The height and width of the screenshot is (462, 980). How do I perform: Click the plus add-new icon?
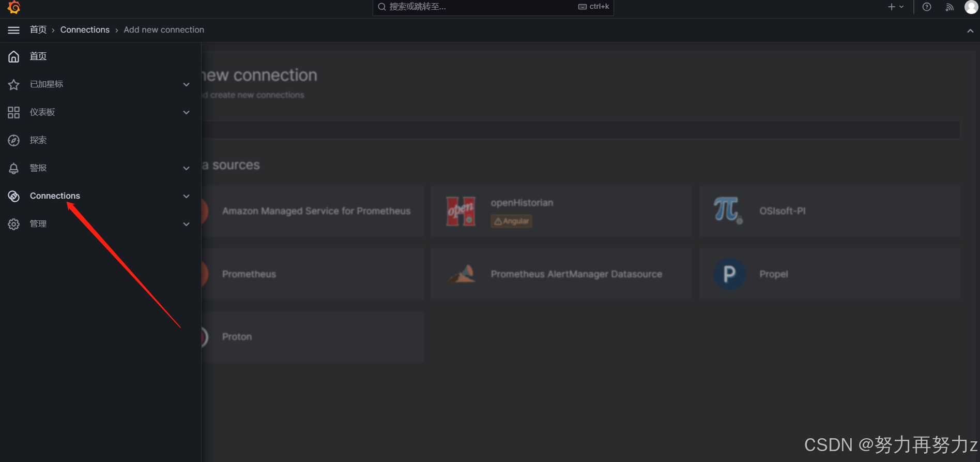892,7
